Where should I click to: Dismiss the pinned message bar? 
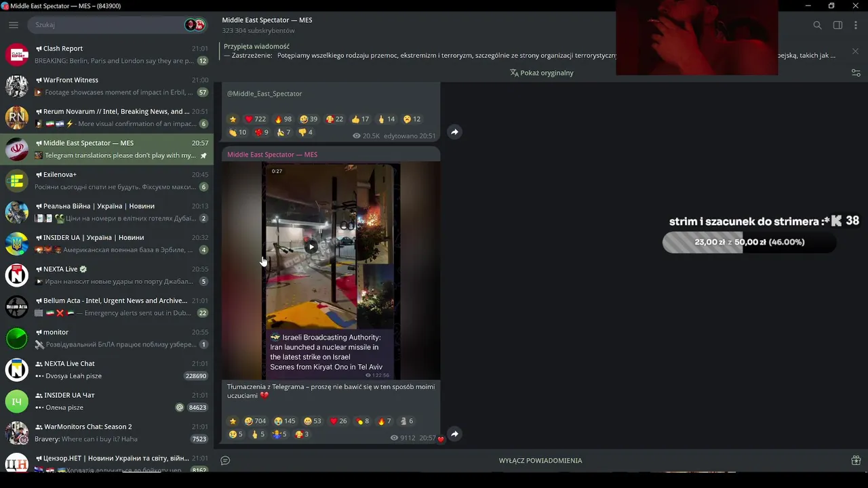tap(855, 52)
